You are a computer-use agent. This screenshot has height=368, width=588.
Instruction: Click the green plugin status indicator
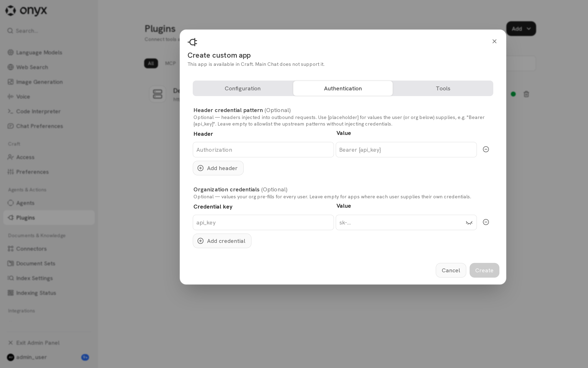[513, 94]
